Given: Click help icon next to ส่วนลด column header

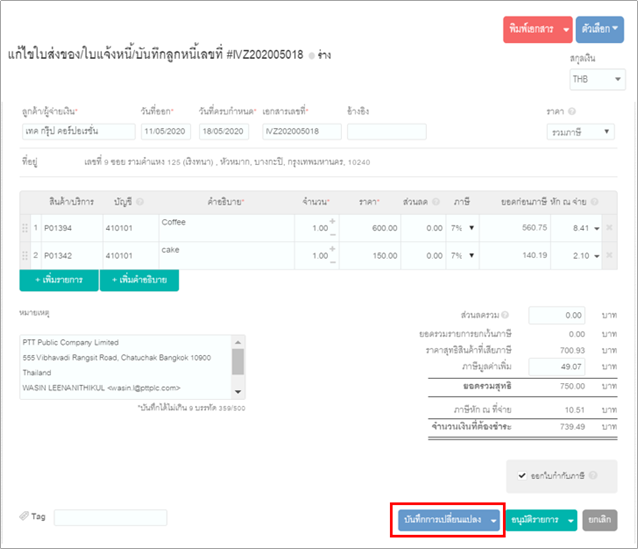Looking at the screenshot, I should tap(436, 201).
